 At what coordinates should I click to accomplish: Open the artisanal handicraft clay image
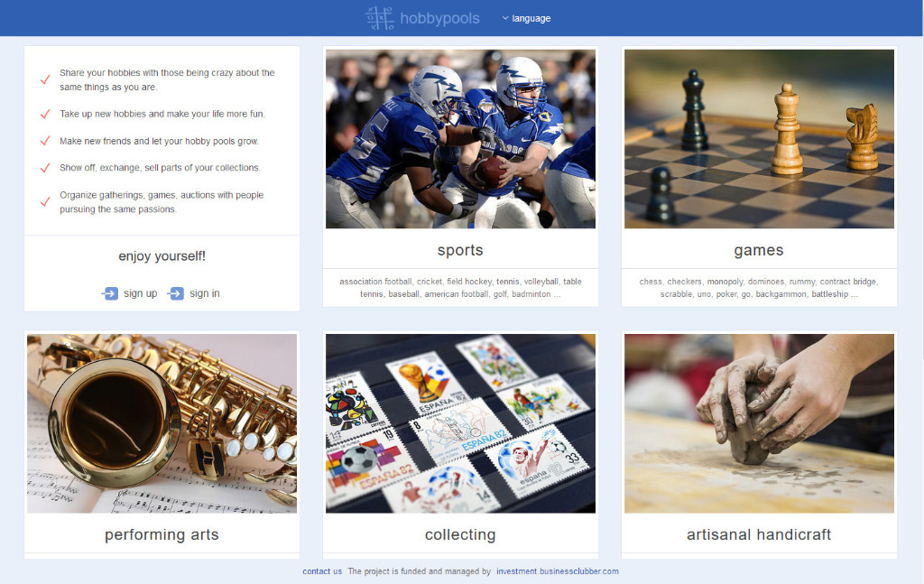click(759, 423)
